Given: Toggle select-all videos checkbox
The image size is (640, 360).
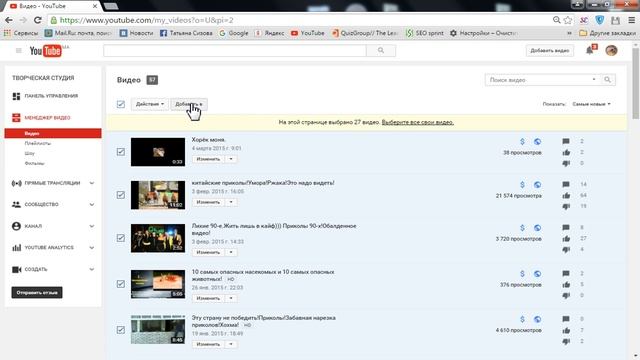Looking at the screenshot, I should 121,104.
